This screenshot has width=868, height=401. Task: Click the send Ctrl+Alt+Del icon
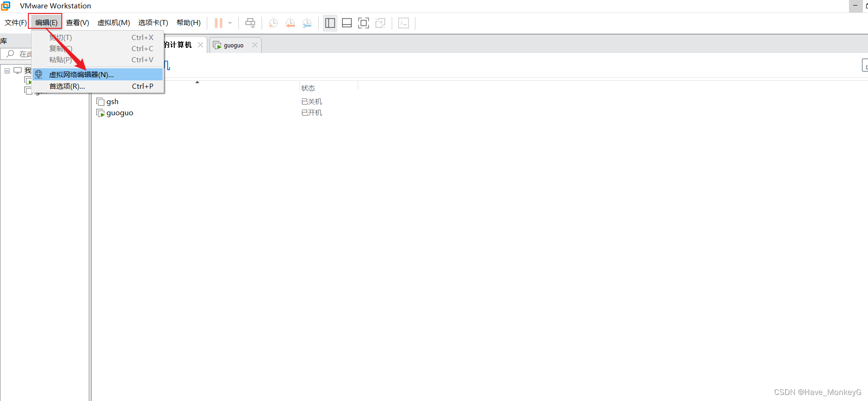(x=250, y=23)
